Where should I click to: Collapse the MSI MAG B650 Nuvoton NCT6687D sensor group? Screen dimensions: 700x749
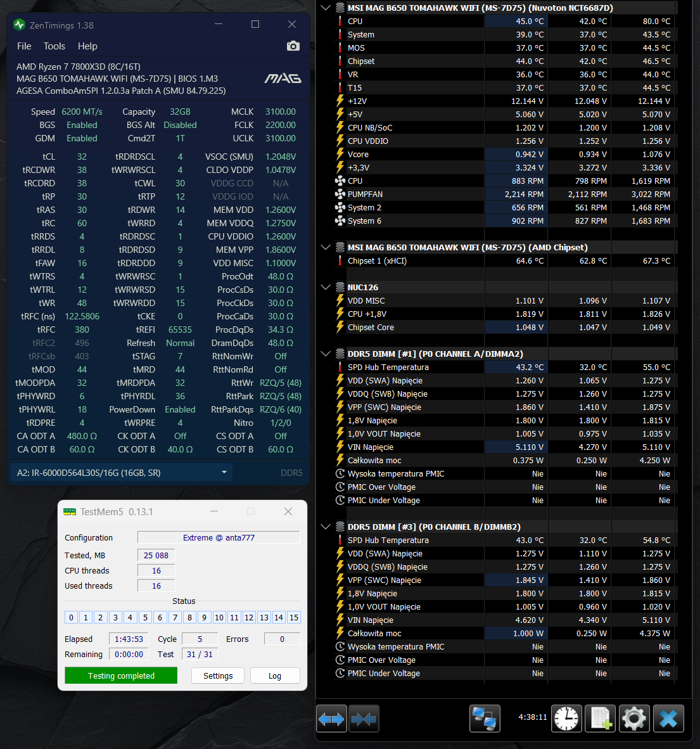click(x=326, y=8)
